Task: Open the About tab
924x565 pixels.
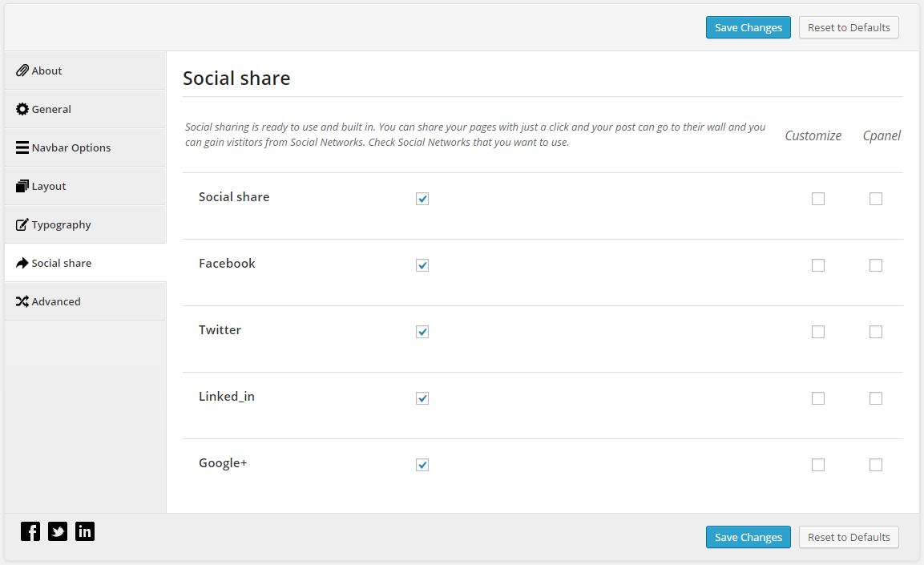Action: point(86,71)
